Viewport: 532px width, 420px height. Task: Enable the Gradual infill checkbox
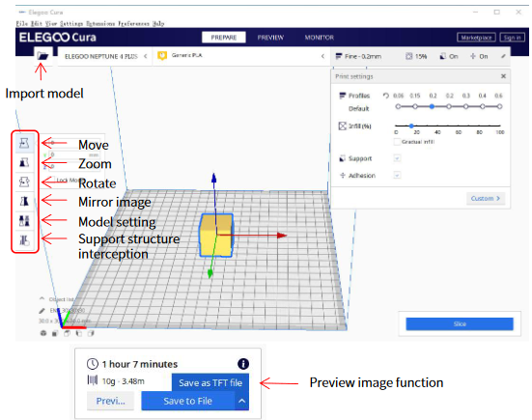point(397,142)
